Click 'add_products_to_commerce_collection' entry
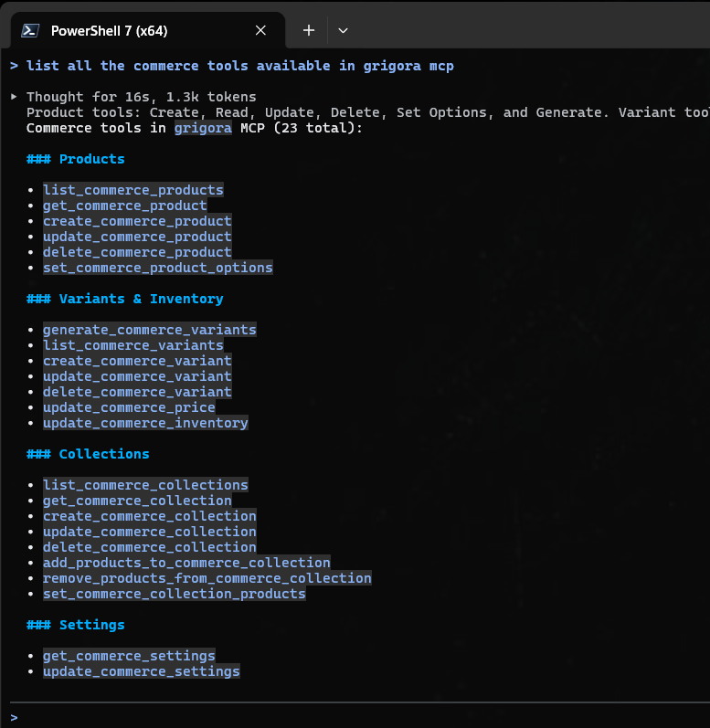Screen dimensions: 710x728 [186, 563]
